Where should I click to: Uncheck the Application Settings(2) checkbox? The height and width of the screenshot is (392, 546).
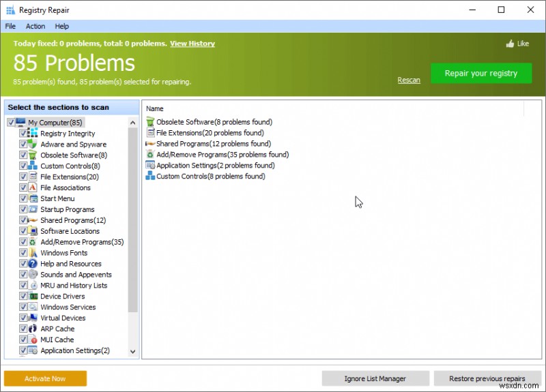(23, 350)
